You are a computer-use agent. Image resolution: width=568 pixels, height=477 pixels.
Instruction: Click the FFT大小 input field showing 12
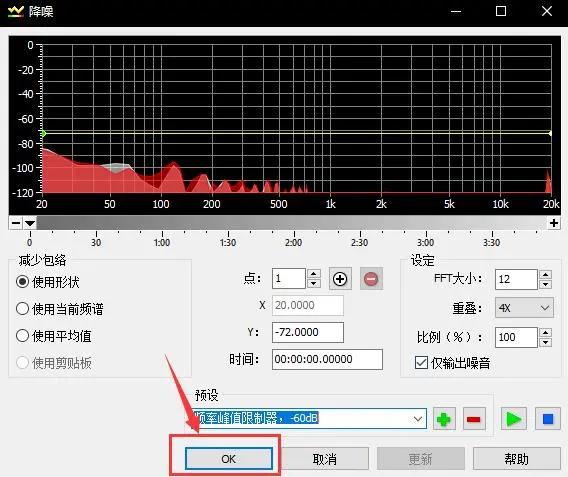tap(516, 279)
